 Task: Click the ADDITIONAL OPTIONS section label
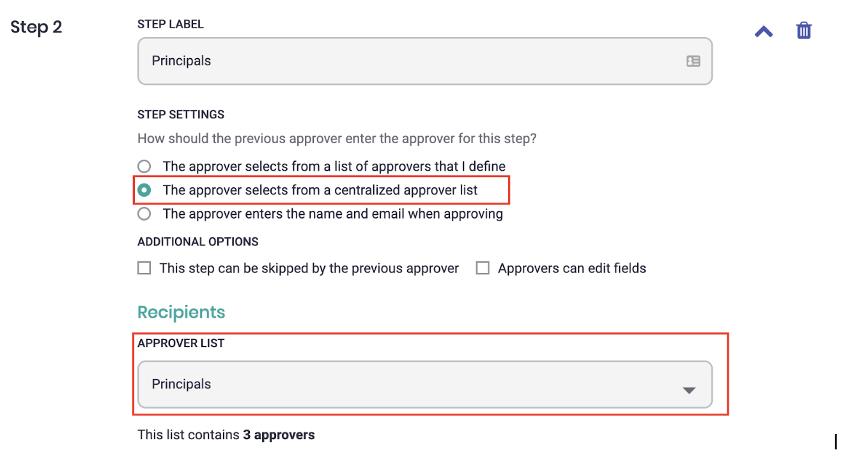(x=198, y=242)
